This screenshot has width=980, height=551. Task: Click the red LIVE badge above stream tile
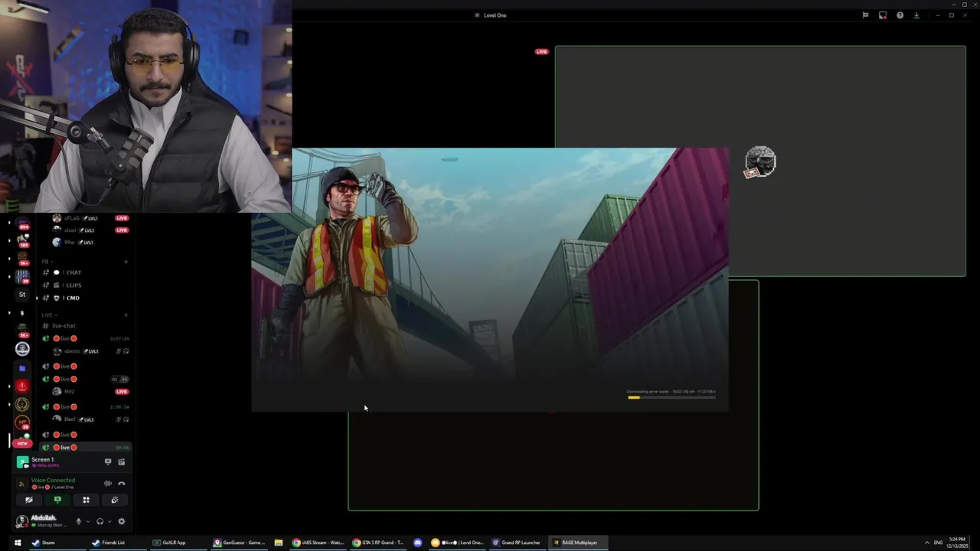coord(542,52)
